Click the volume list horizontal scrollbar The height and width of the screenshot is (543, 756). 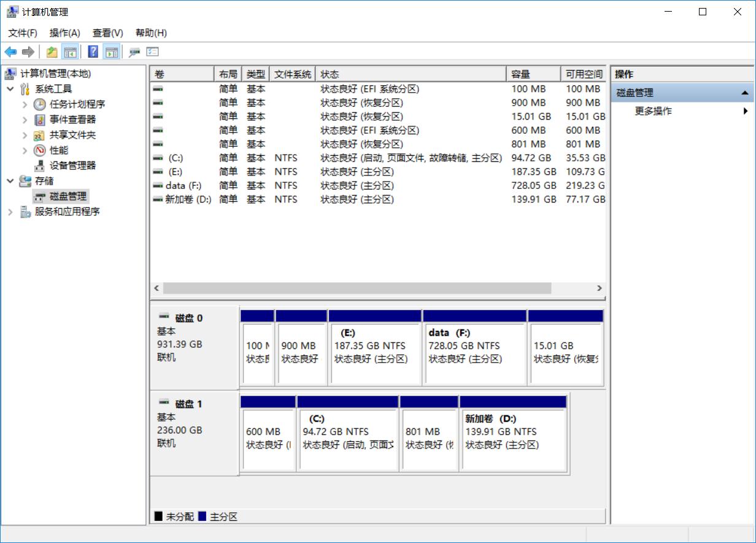(357, 288)
